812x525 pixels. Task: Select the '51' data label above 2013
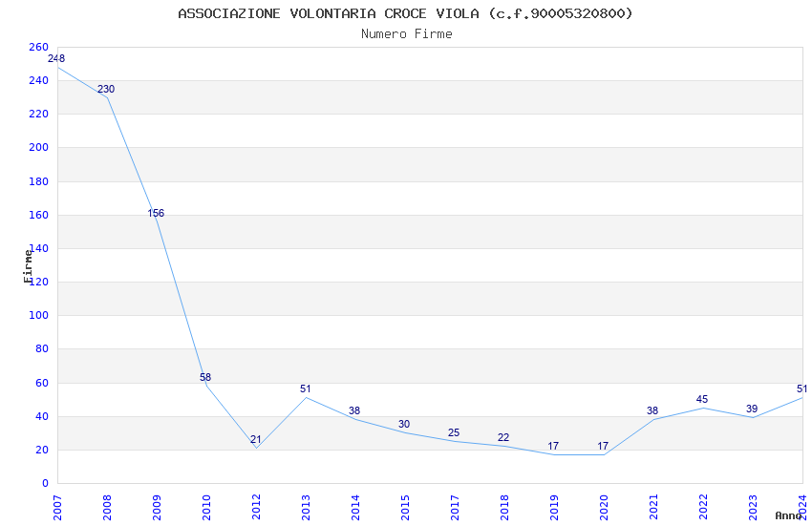coord(306,388)
